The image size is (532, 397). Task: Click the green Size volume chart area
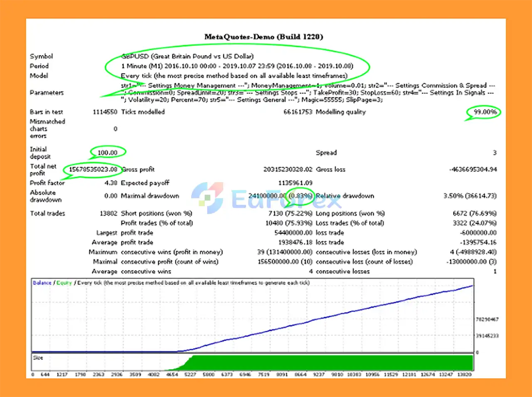(x=332, y=362)
